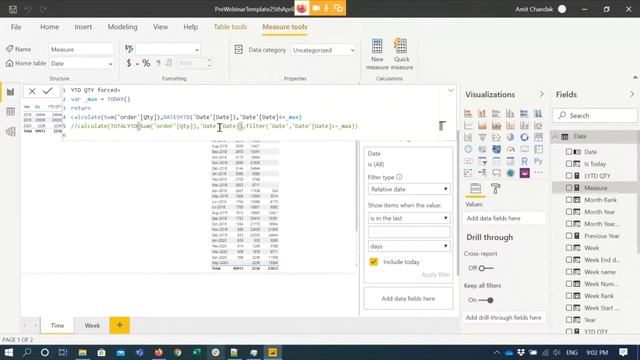Open the Windows Start menu

[x=9, y=352]
